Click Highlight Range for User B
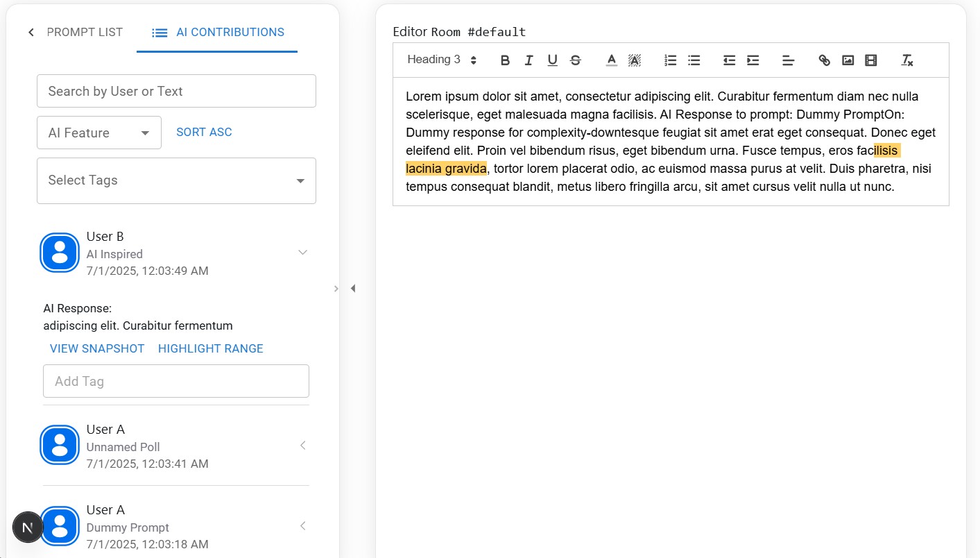The image size is (980, 558). tap(211, 348)
